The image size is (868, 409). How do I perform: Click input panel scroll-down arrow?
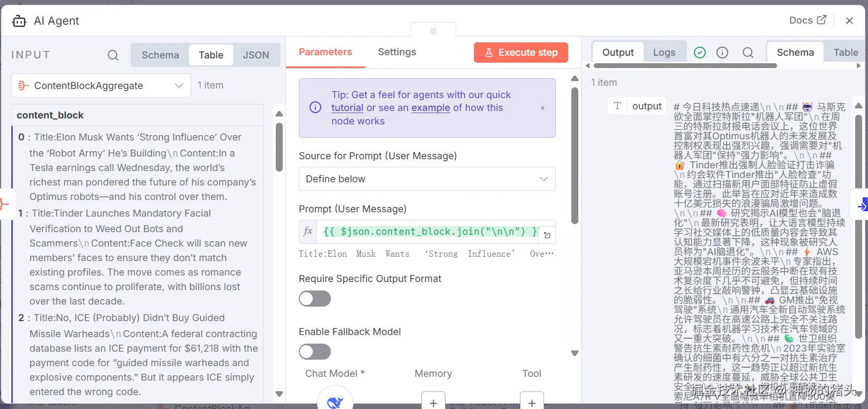[279, 394]
